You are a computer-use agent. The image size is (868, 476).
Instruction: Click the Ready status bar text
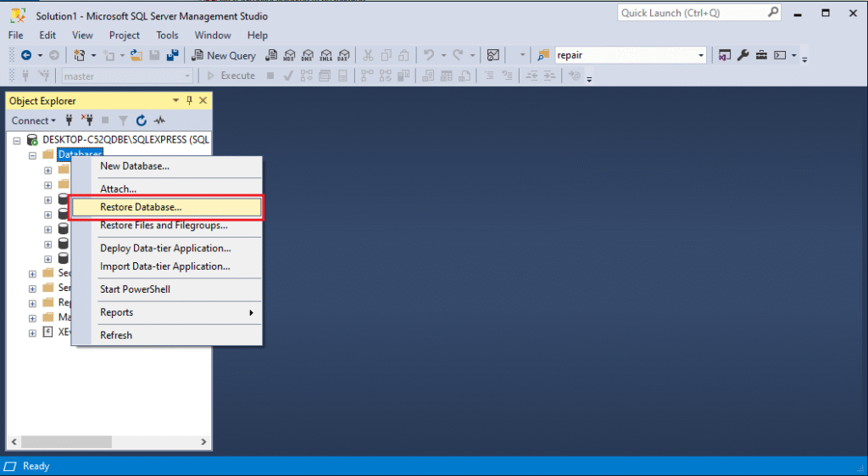point(36,466)
